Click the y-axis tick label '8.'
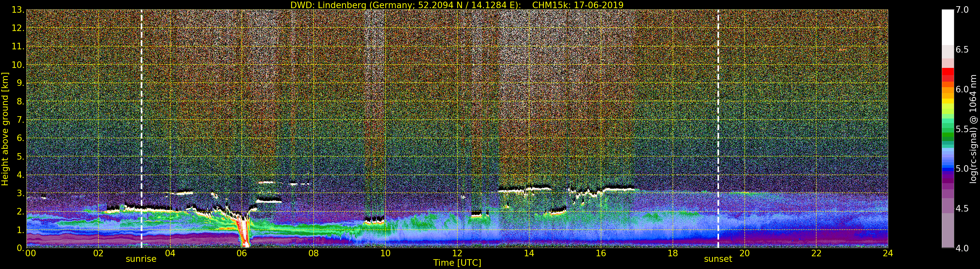The width and height of the screenshot is (980, 269). pyautogui.click(x=21, y=102)
